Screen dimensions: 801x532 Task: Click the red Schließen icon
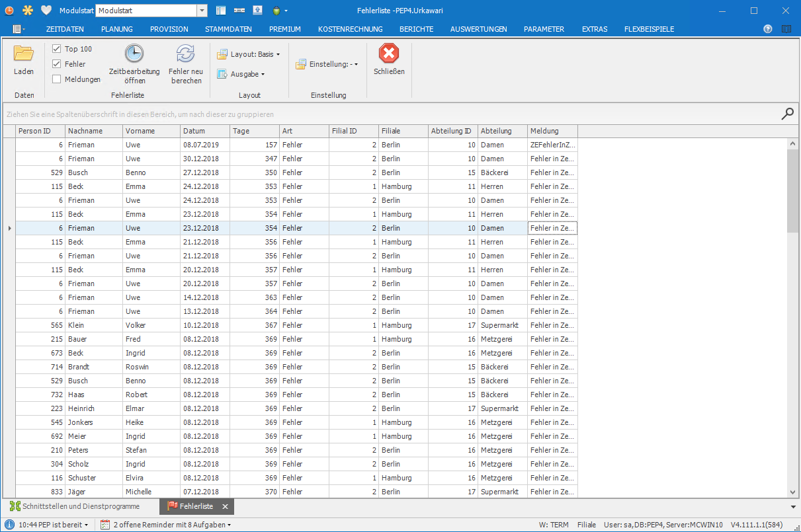389,54
